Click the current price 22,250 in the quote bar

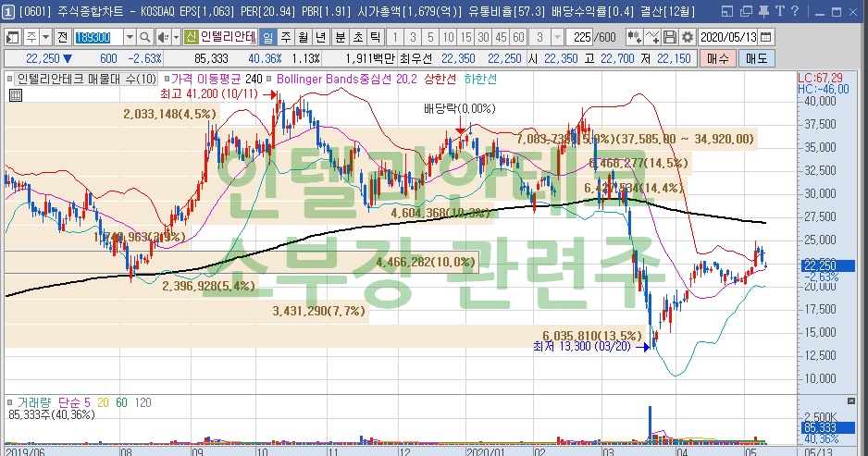pos(43,58)
